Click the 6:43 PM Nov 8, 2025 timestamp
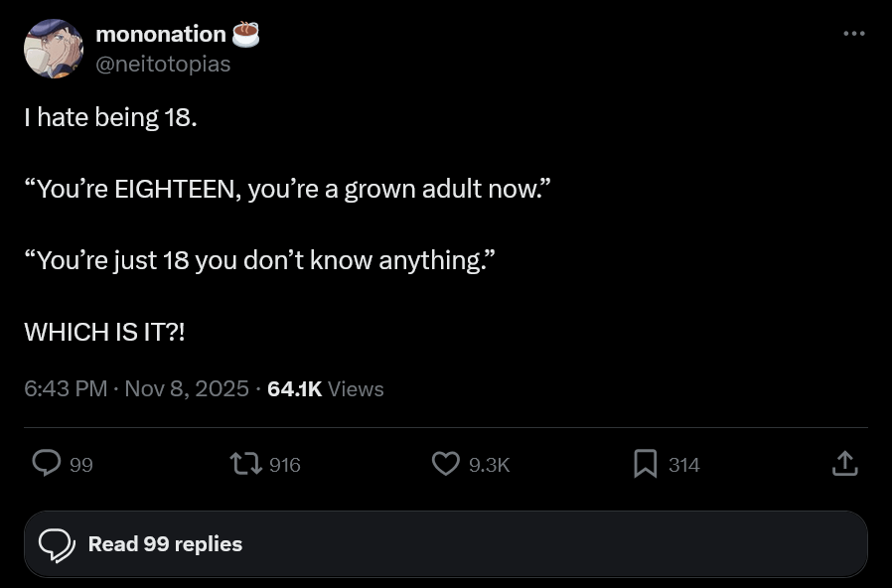892x588 pixels. pyautogui.click(x=136, y=388)
